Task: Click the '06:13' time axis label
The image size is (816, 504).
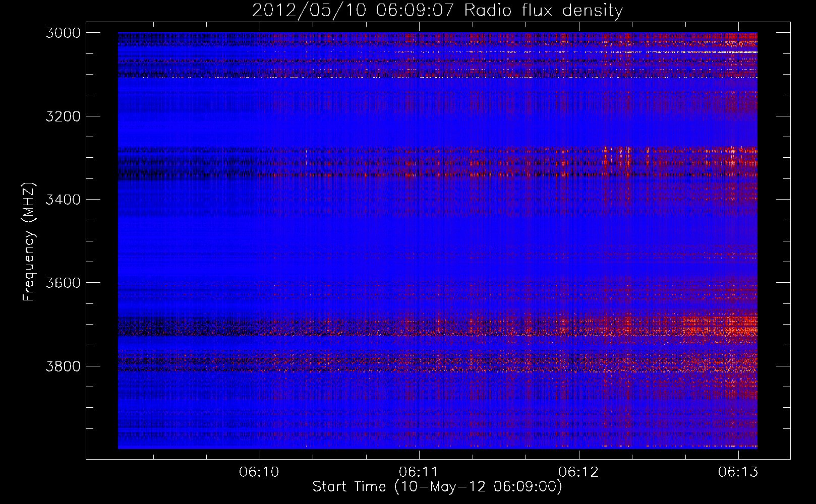Action: (738, 472)
